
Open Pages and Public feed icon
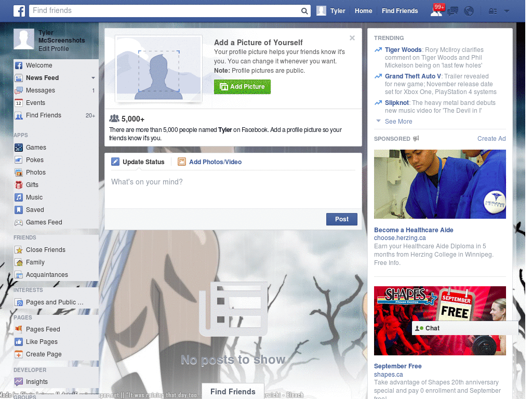click(19, 302)
